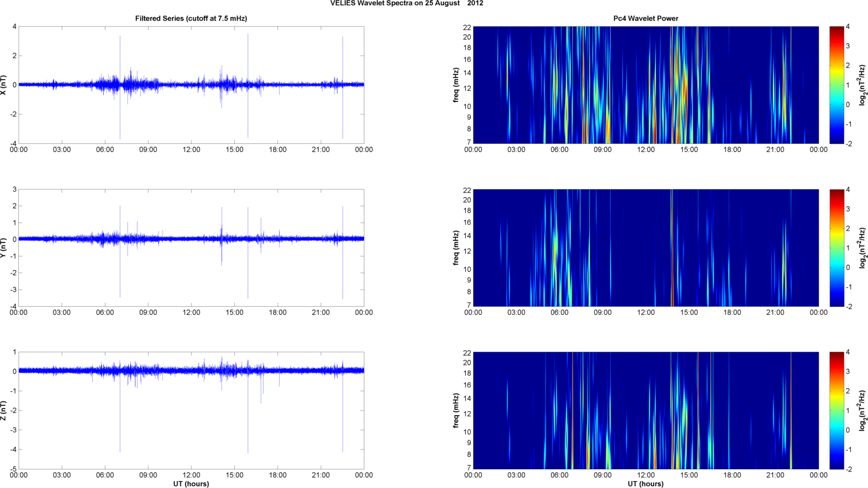Click the top wavelet power spectrogram
This screenshot has width=868, height=488.
pyautogui.click(x=646, y=85)
